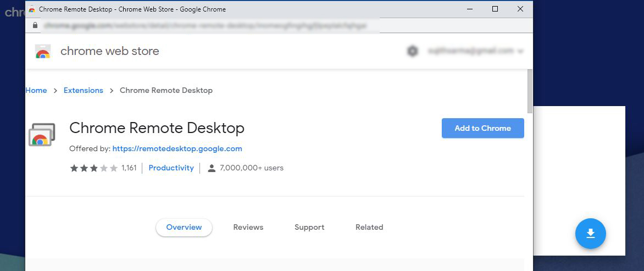The height and width of the screenshot is (271, 644).
Task: Open the Support tab
Action: pos(309,228)
